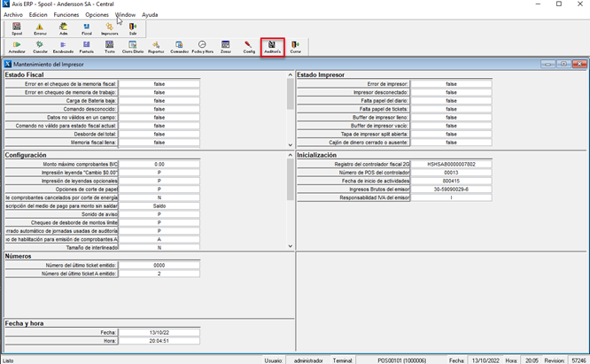Click the Reportes toolbar icon
The image size is (590, 364).
(156, 47)
